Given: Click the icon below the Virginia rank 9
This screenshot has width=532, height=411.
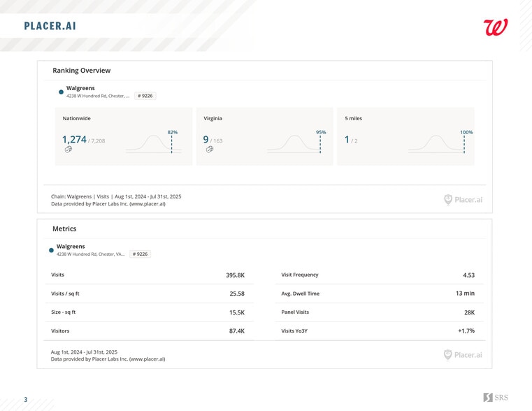Looking at the screenshot, I should pos(210,150).
